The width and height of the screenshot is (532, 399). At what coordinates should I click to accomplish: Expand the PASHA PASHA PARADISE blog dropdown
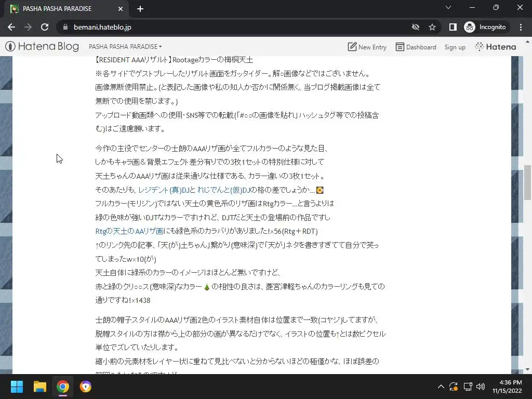click(x=125, y=46)
